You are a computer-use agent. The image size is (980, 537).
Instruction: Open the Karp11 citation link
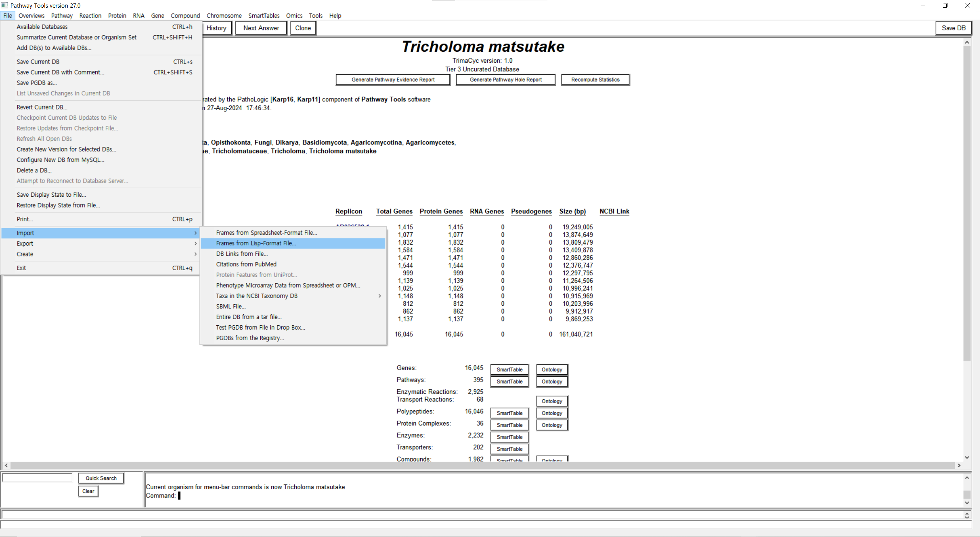coord(307,100)
